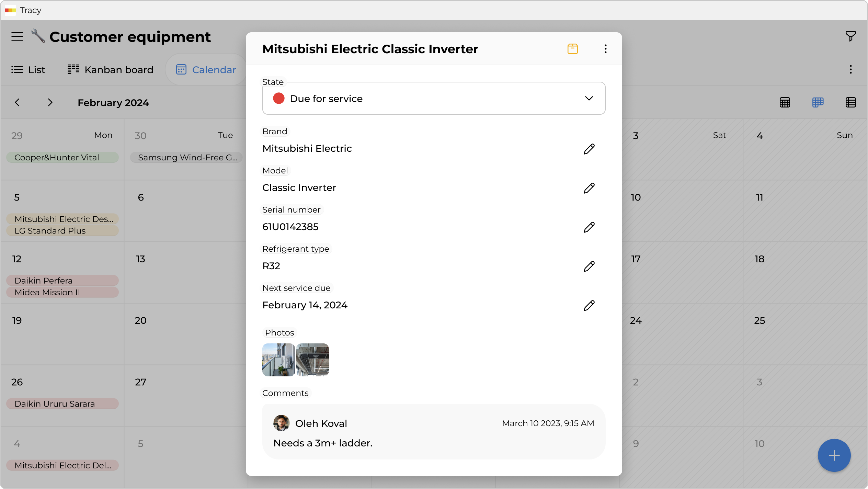The width and height of the screenshot is (868, 489).
Task: Open the balcony air conditioner photo
Action: pyautogui.click(x=278, y=360)
